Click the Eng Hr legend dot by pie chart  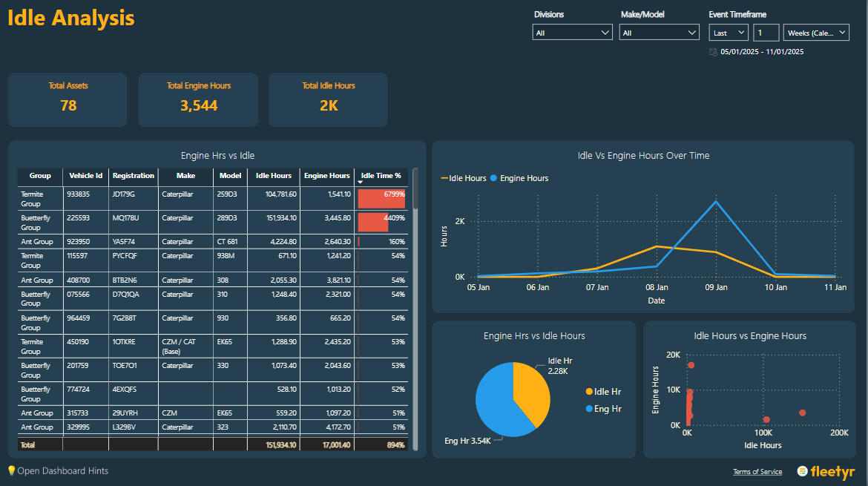pyautogui.click(x=589, y=409)
